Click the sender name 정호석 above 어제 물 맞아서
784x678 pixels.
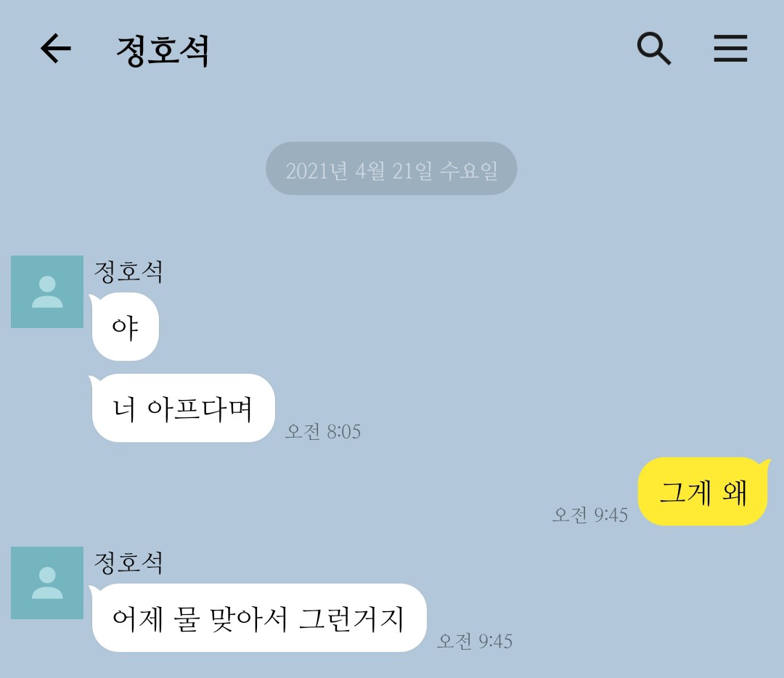[x=128, y=563]
